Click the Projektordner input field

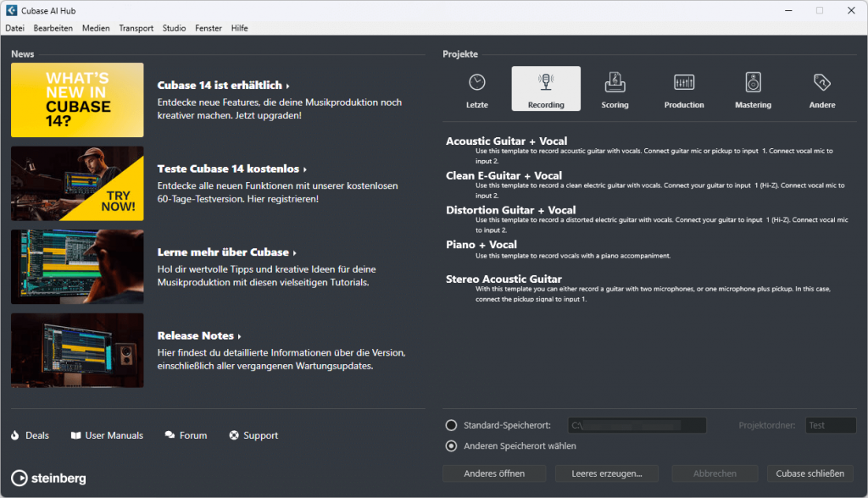831,425
